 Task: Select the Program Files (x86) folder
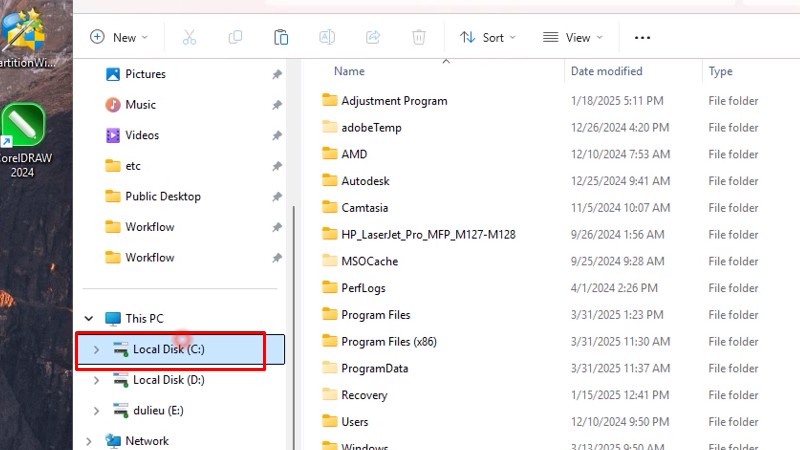(x=389, y=342)
